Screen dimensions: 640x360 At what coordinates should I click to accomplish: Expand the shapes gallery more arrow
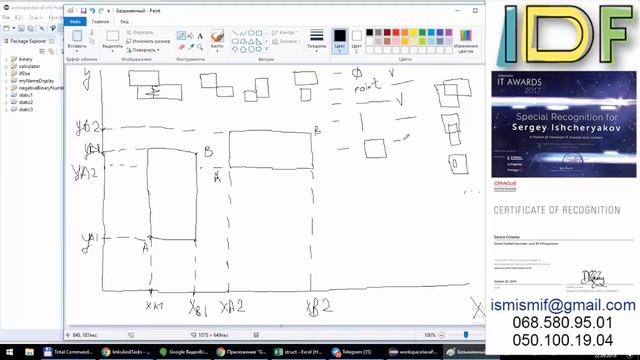click(267, 49)
